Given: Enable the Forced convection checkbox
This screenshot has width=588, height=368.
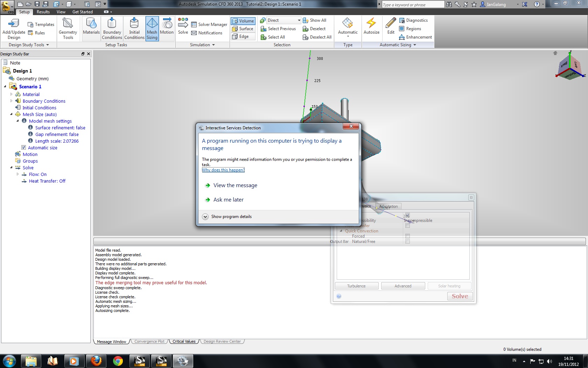Looking at the screenshot, I should pyautogui.click(x=407, y=236).
